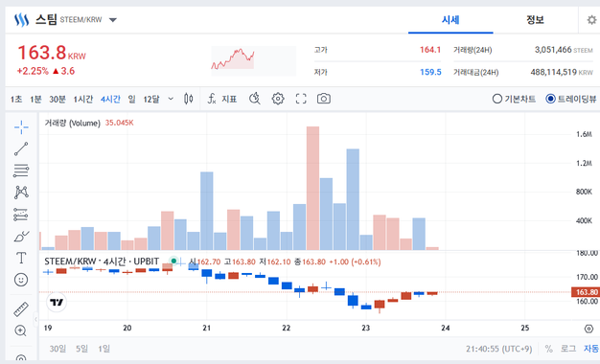The image size is (600, 364).
Task: Choose the Fibonacci retracement lines tool
Action: click(21, 171)
